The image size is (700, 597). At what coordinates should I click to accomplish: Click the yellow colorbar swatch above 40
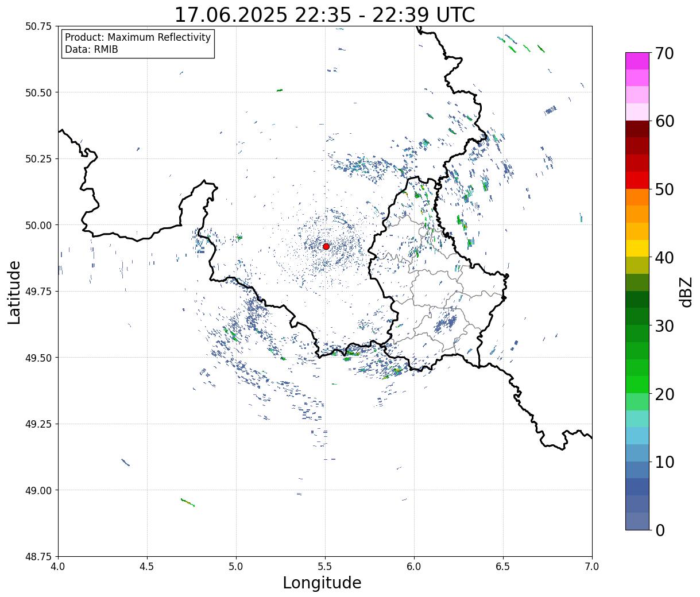pyautogui.click(x=637, y=249)
